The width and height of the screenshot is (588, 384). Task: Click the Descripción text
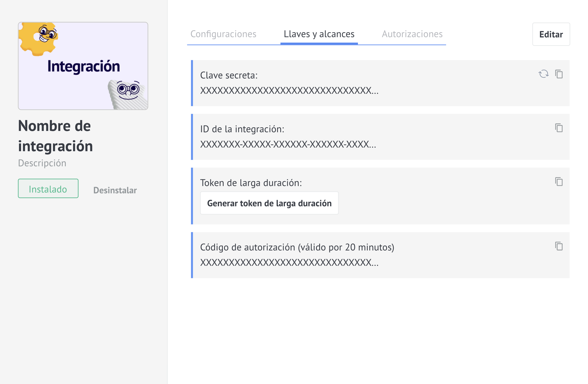tap(42, 163)
